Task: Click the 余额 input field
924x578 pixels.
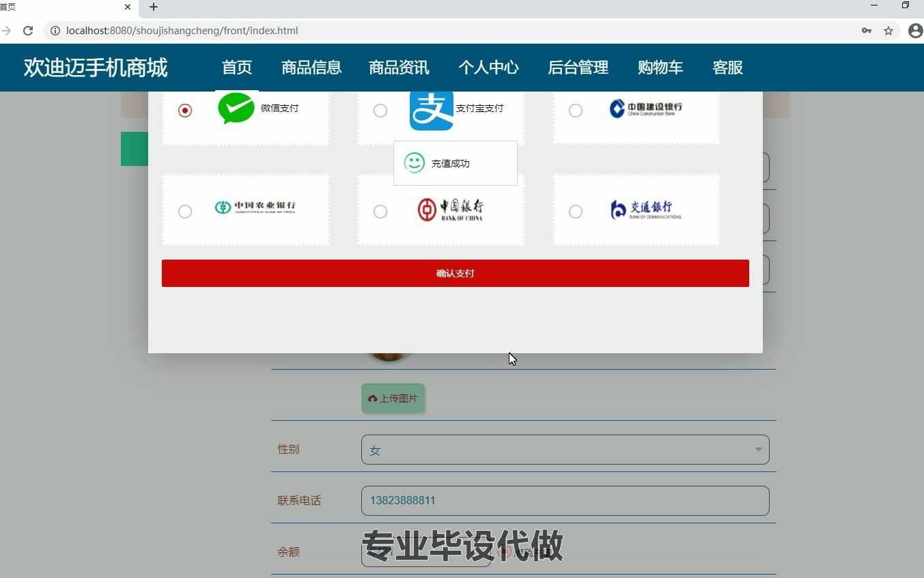Action: pyautogui.click(x=426, y=552)
